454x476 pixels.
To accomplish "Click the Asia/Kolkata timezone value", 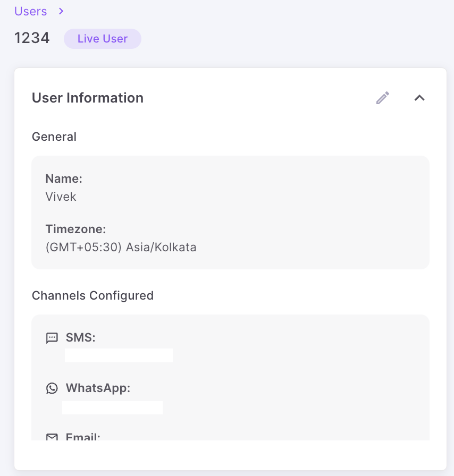I will [121, 248].
